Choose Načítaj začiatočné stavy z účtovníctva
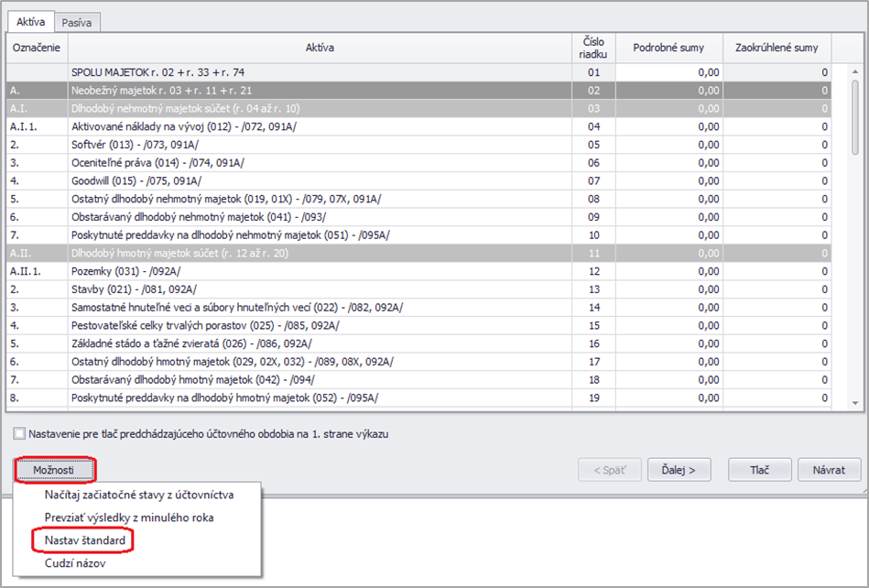This screenshot has height=588, width=869. 139,495
